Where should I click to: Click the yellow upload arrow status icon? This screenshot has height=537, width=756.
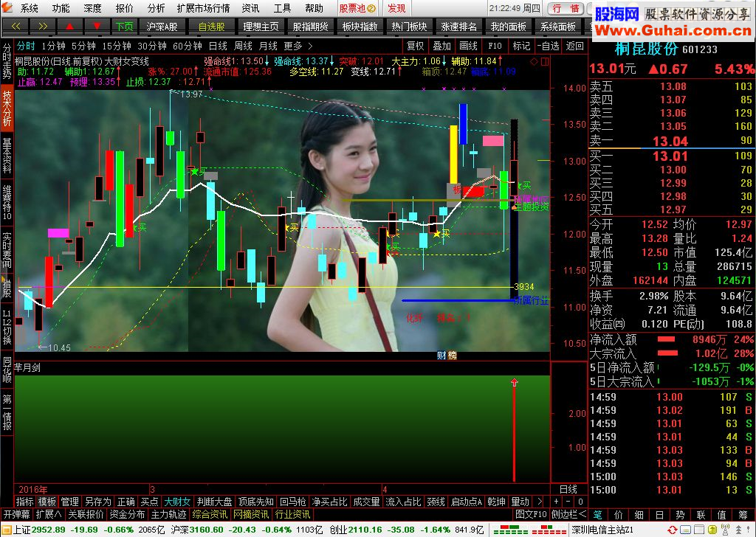[712, 530]
